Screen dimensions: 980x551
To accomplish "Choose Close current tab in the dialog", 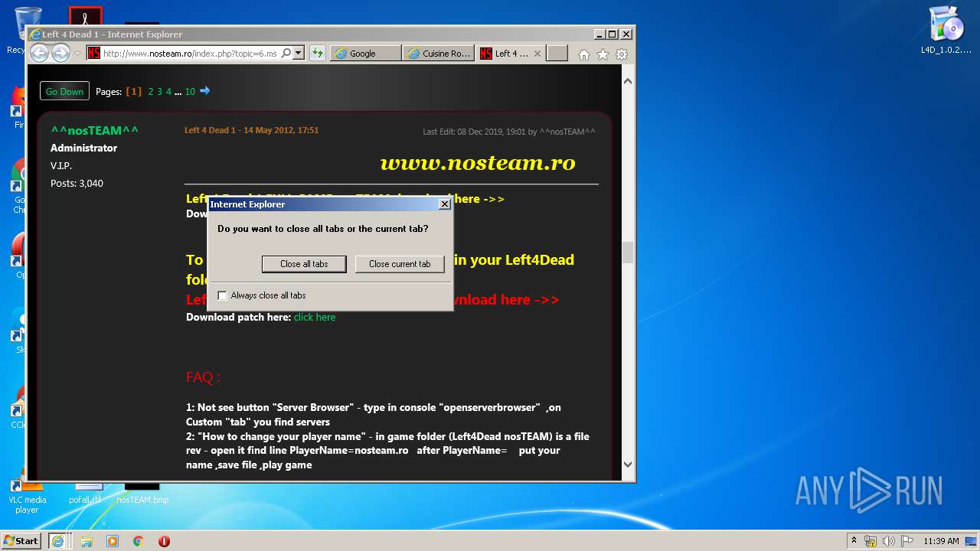I will (400, 264).
